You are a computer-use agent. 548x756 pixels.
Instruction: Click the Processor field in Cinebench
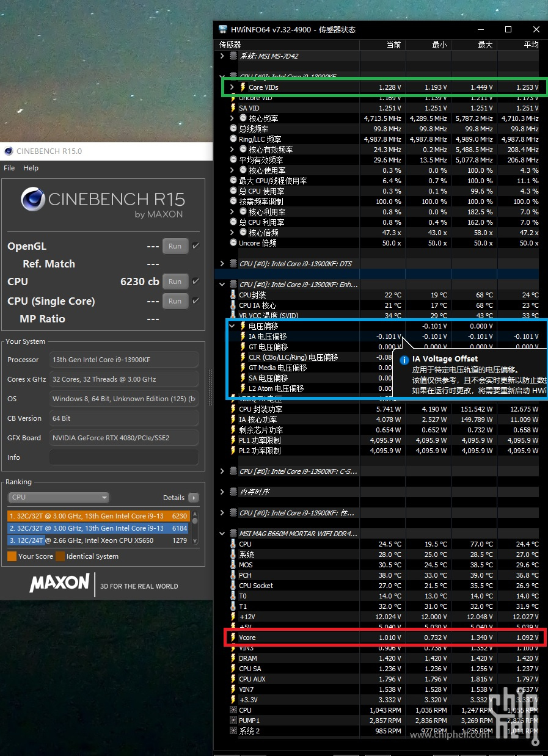[x=124, y=360]
